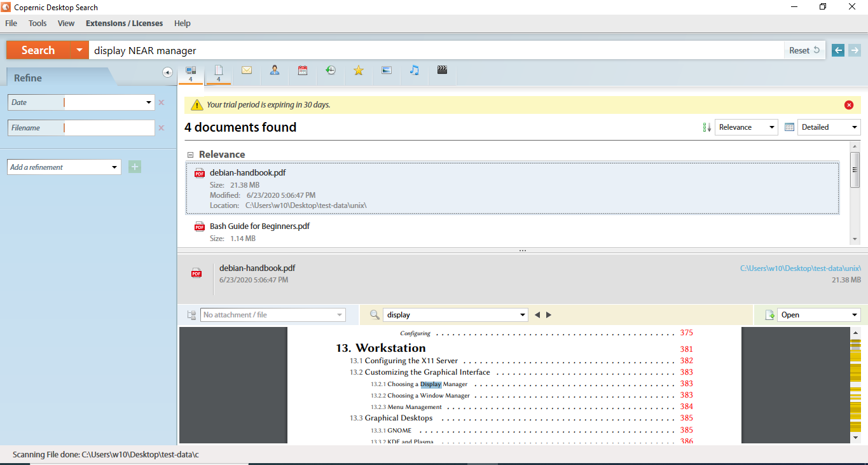Click the 13. Workstation heading in preview

[381, 348]
